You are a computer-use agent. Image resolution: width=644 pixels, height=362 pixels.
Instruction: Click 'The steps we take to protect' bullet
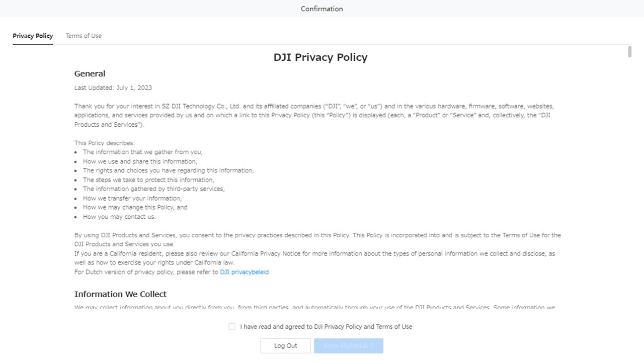pos(148,179)
